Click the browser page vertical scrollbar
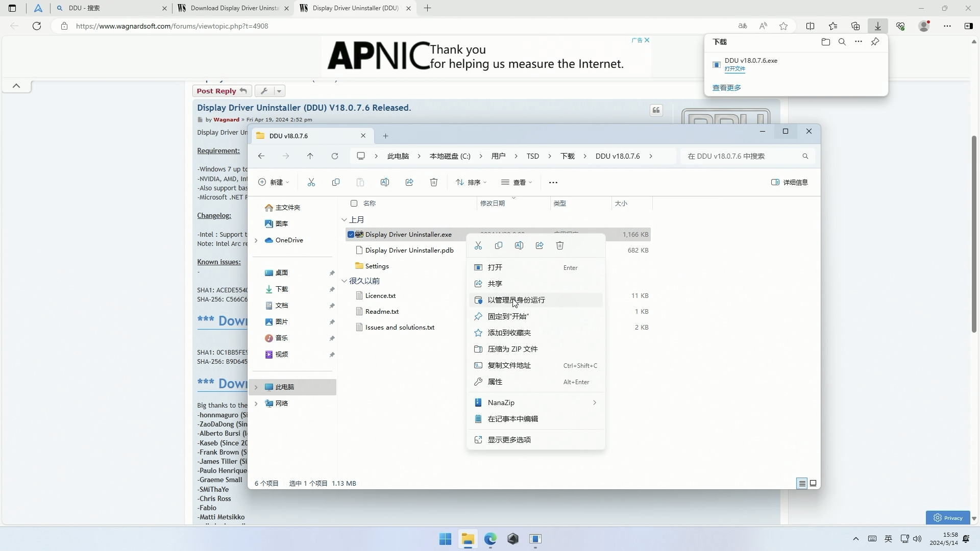This screenshot has height=551, width=980. [974, 234]
